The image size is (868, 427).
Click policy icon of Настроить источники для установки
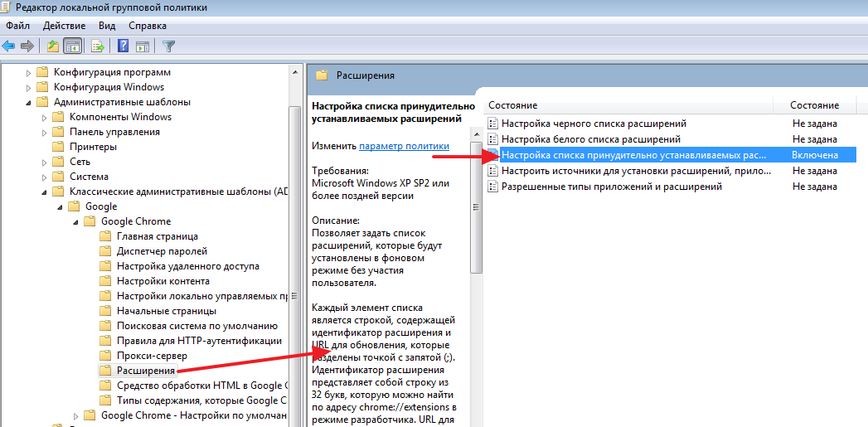coord(492,171)
